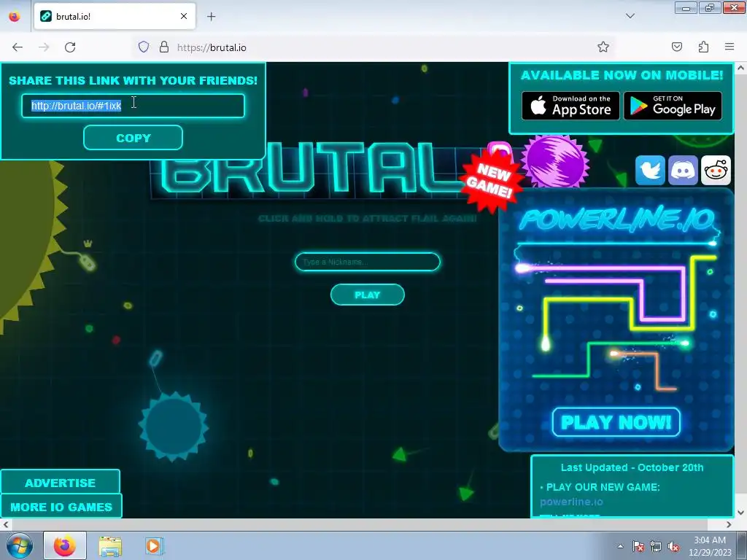Click the muted volume tray icon

tap(673, 547)
